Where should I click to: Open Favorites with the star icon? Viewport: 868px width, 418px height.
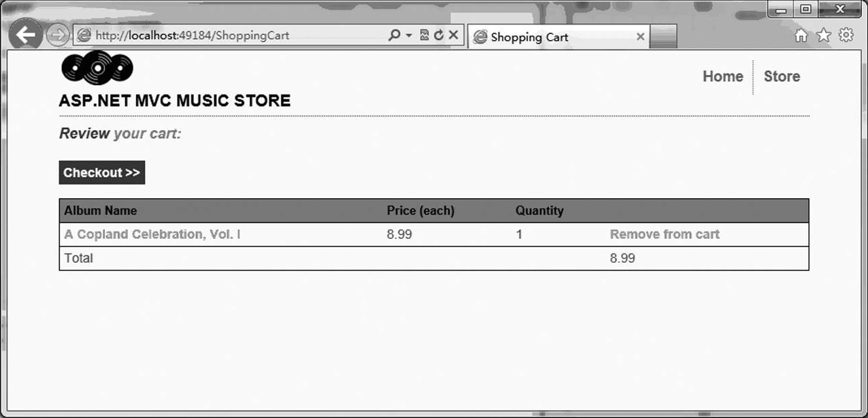pyautogui.click(x=824, y=35)
